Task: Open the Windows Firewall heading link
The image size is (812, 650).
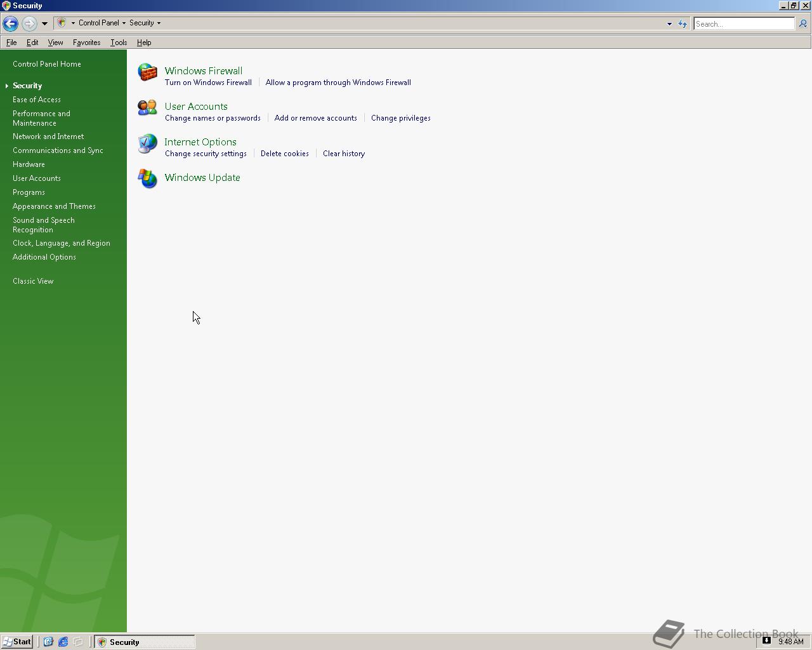Action: [204, 70]
